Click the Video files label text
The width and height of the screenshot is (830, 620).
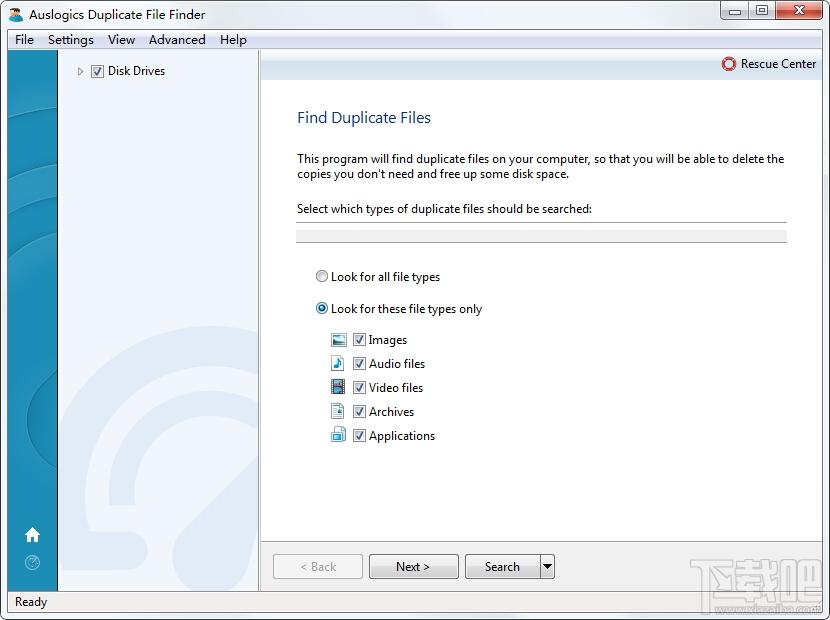pos(396,388)
